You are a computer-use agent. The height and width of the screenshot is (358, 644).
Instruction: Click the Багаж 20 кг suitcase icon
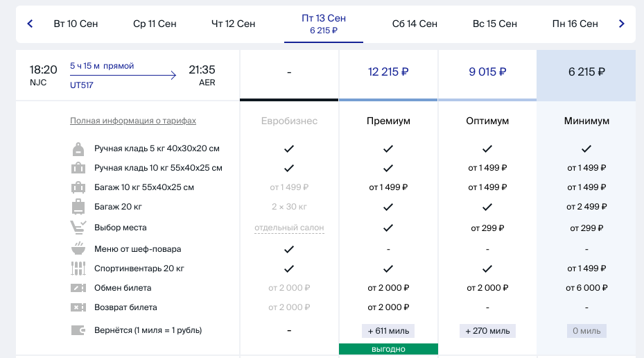(x=78, y=207)
